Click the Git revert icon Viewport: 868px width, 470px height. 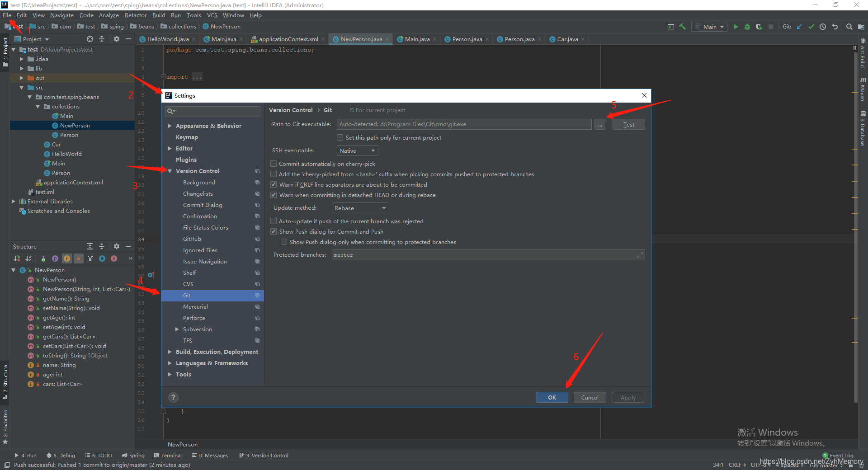click(x=835, y=27)
